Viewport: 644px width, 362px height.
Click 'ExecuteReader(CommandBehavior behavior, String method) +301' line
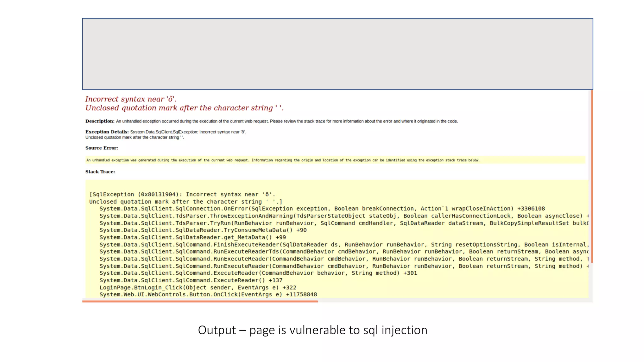258,273
